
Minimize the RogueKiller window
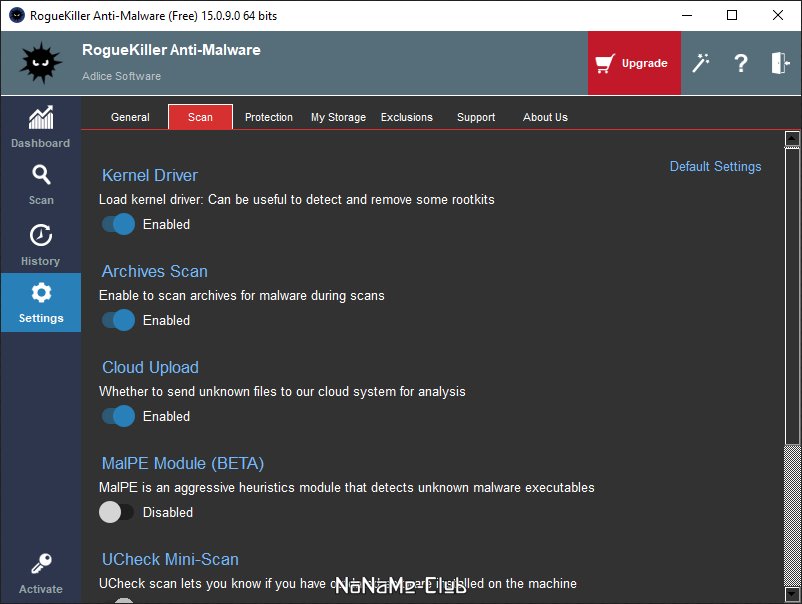[687, 15]
